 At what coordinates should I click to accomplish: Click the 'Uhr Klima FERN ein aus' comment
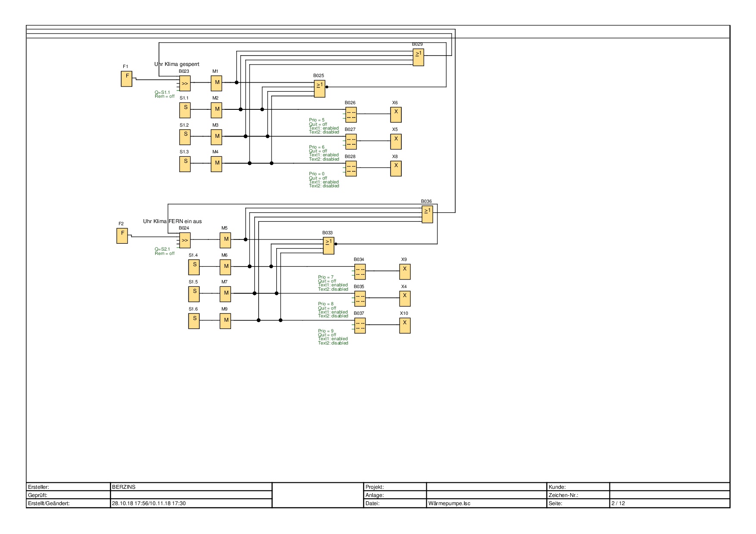(172, 221)
